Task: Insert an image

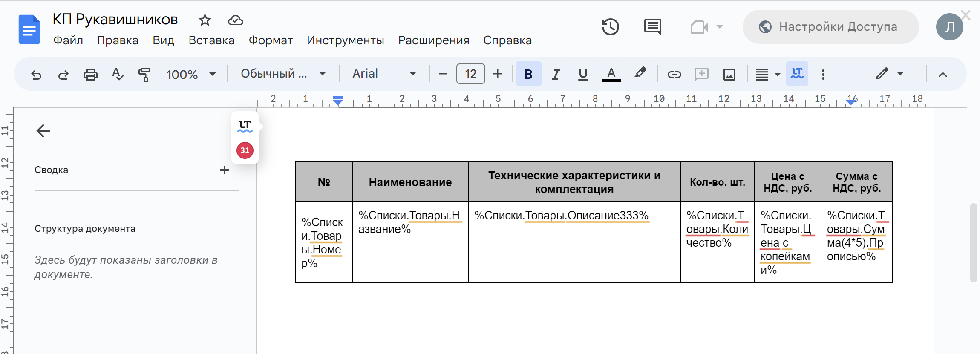Action: tap(729, 75)
